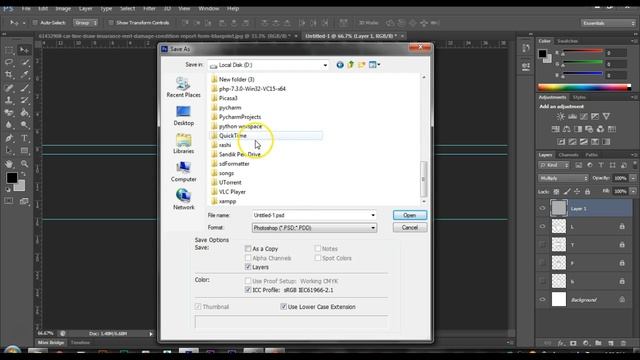Toggle Use Lower Case Extension checkbox

(x=283, y=307)
